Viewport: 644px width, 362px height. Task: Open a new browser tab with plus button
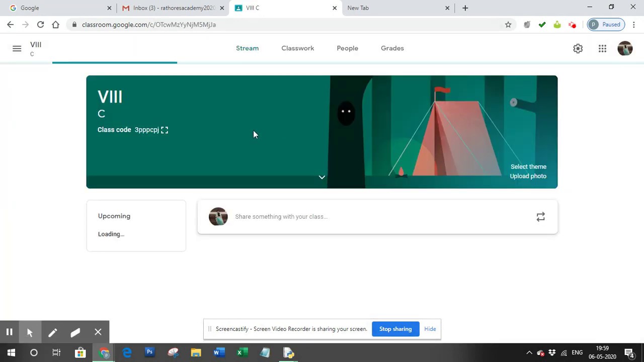click(x=465, y=8)
